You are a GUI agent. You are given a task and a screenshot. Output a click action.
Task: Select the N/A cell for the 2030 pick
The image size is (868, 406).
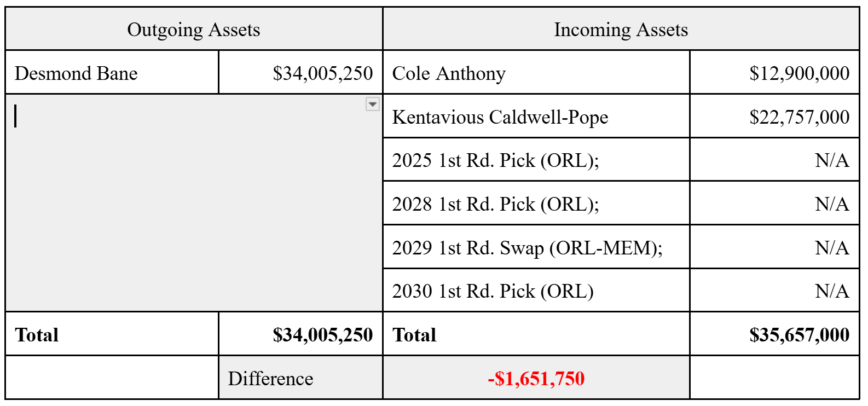[x=774, y=291]
